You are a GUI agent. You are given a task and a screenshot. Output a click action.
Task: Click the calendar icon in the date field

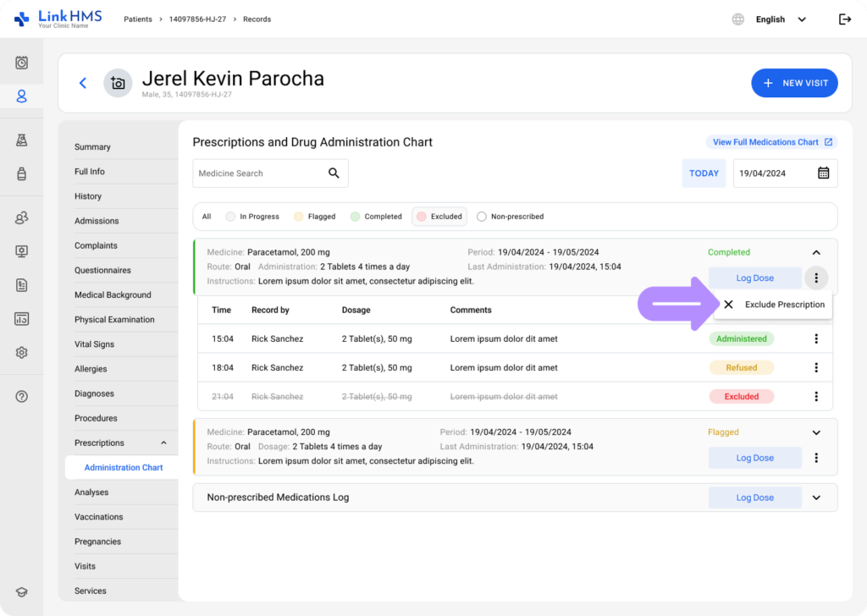click(x=823, y=173)
